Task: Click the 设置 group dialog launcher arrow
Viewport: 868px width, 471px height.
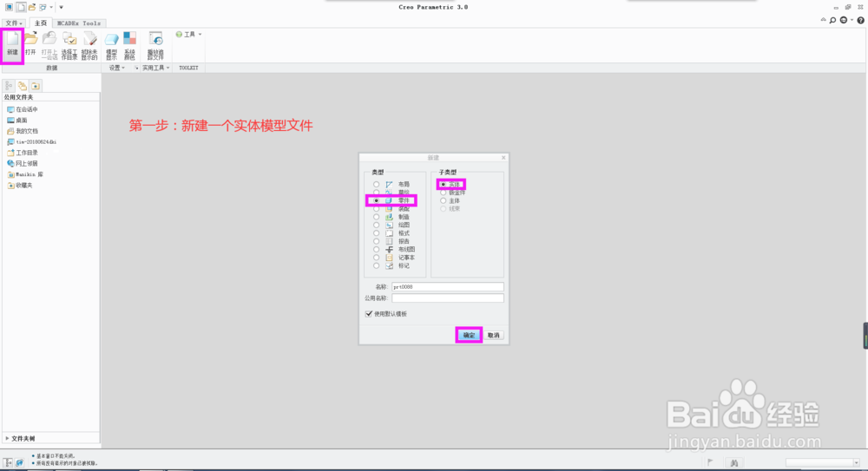Action: coord(136,68)
